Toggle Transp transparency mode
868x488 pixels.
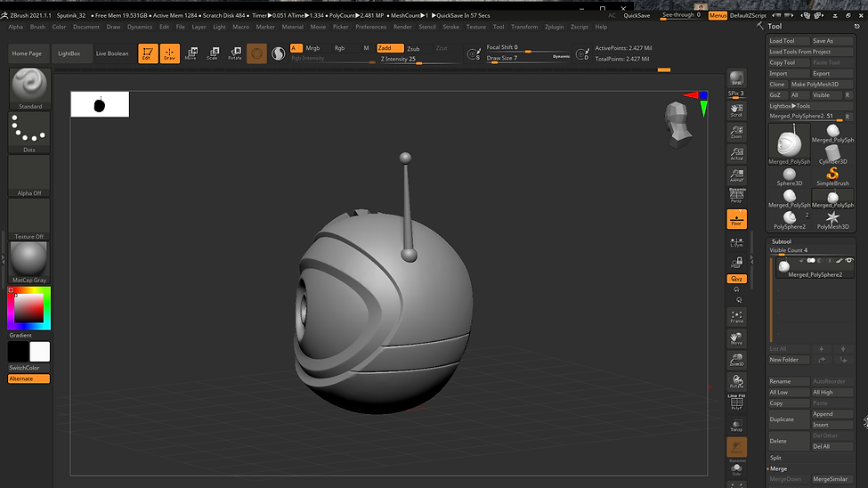point(736,425)
